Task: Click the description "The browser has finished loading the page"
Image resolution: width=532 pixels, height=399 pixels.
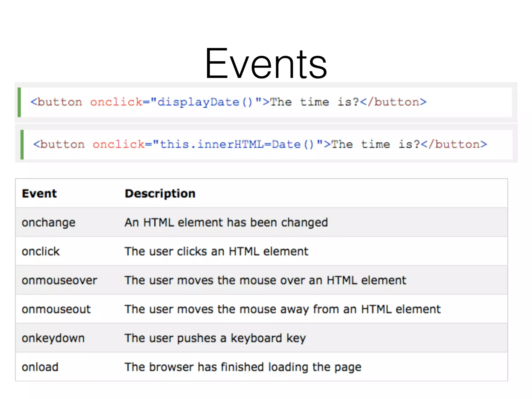Action: pos(243,367)
